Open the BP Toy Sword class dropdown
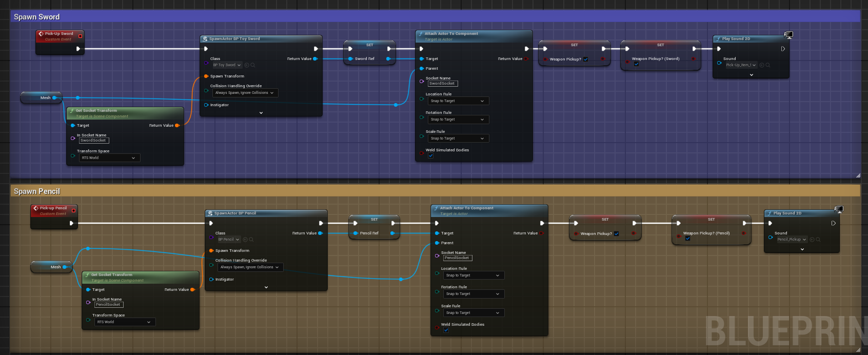Image resolution: width=868 pixels, height=355 pixels. [x=227, y=65]
